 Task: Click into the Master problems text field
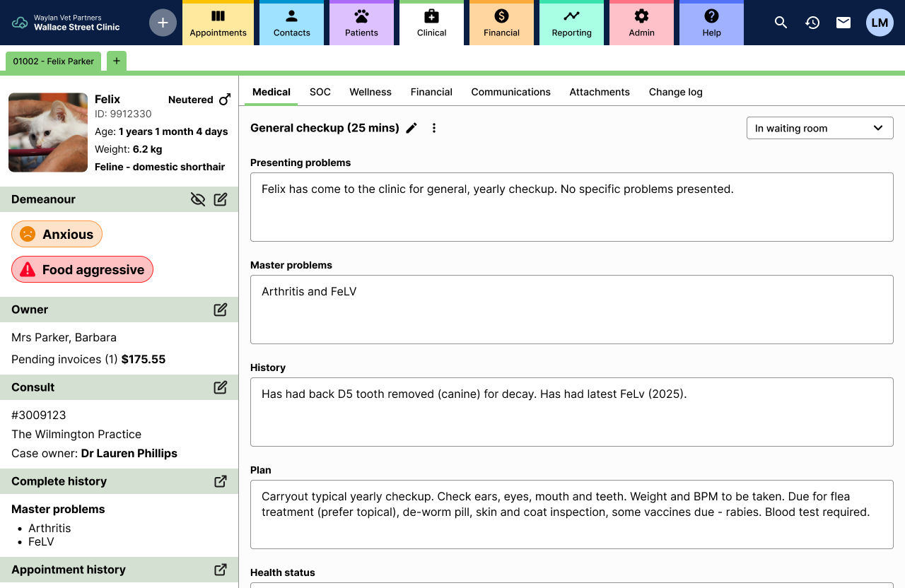click(572, 310)
